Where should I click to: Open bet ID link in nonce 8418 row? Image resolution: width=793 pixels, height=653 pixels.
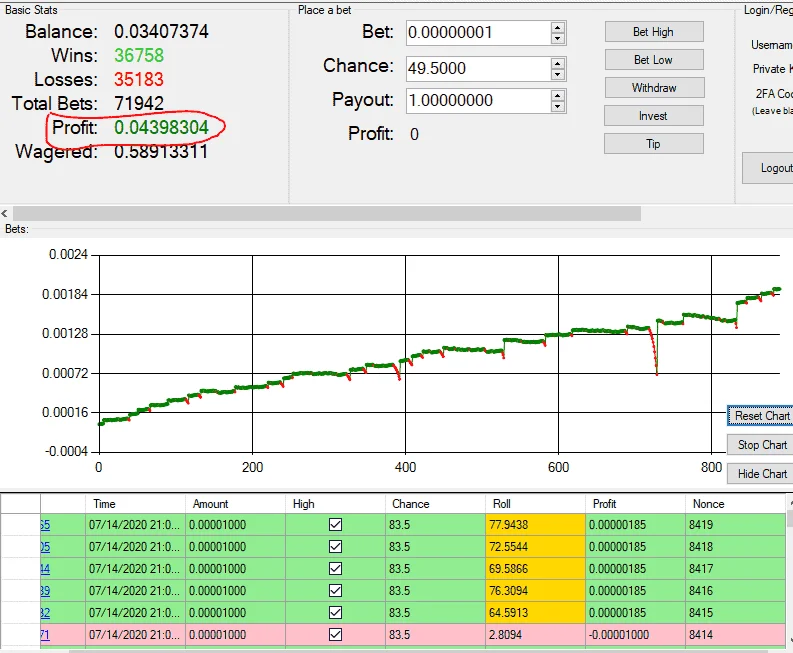pos(45,547)
